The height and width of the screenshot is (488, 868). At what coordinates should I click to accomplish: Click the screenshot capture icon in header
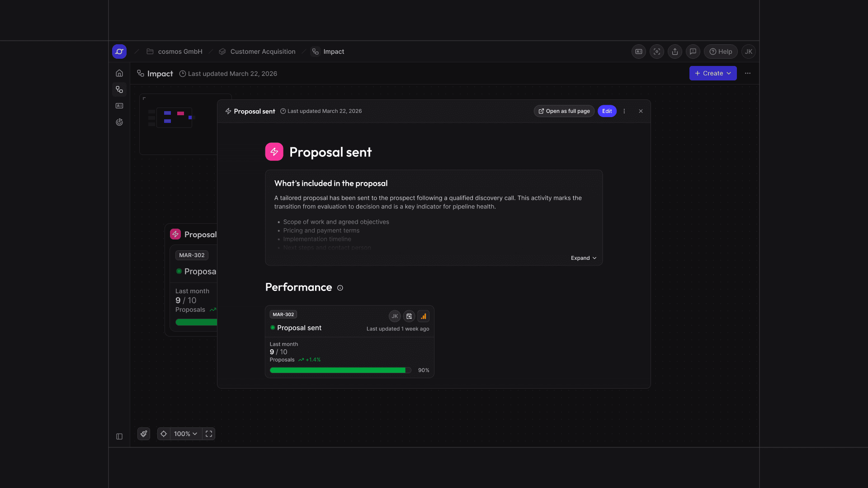click(x=657, y=52)
